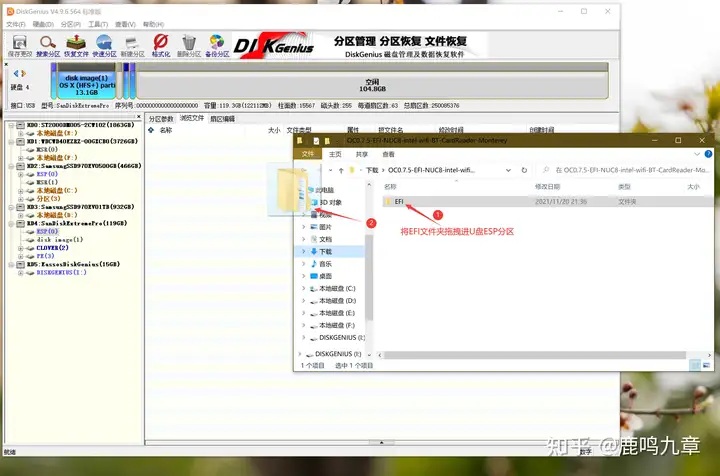Sort DiskGenius files by the 名称 column
This screenshot has height=476, width=720.
166,130
